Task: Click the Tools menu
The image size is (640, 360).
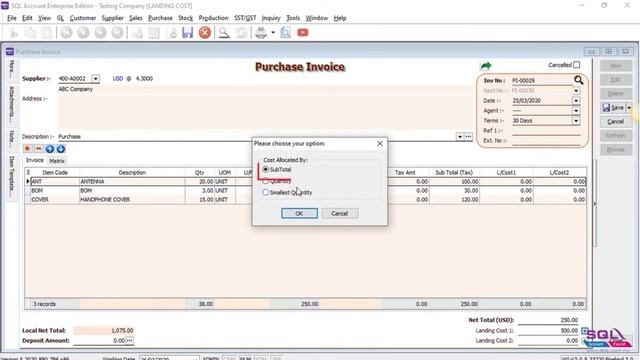Action: click(x=293, y=18)
